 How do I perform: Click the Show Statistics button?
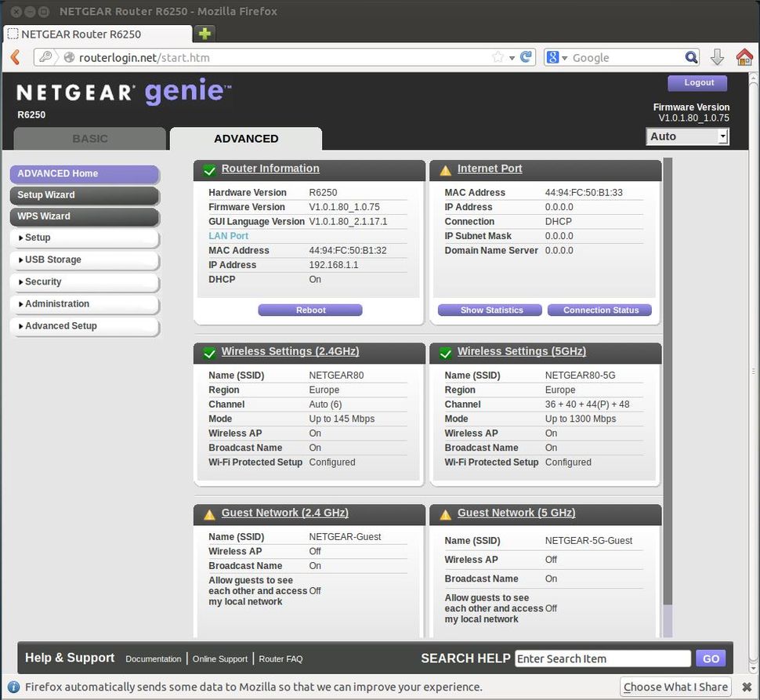pos(490,310)
